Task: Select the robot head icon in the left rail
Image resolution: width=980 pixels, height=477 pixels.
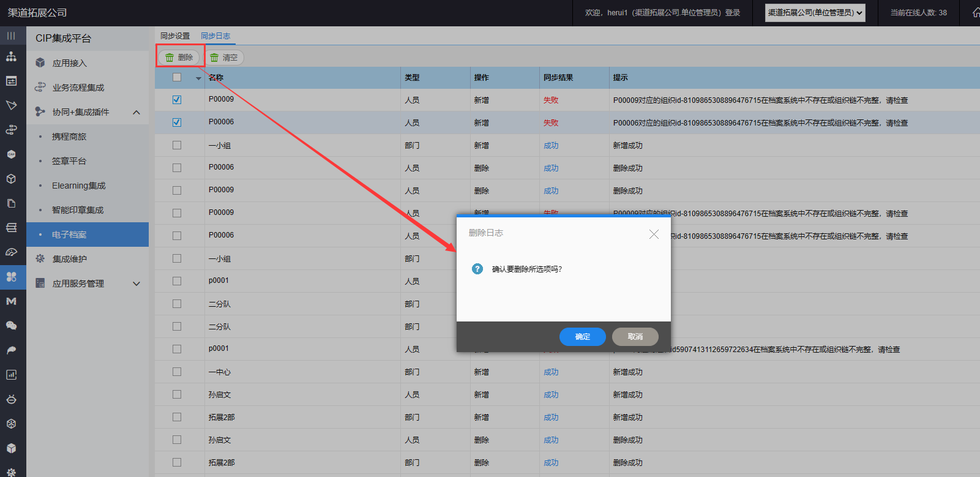Action: point(11,399)
